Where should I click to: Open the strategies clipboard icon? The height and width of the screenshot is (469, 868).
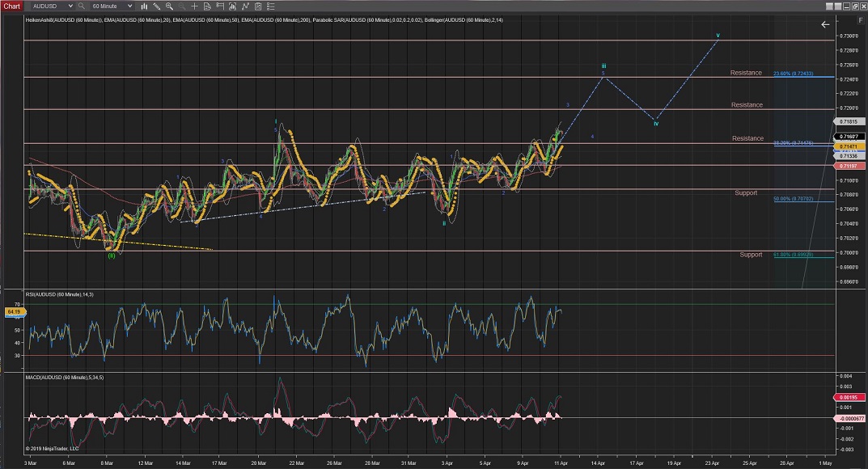pyautogui.click(x=257, y=6)
